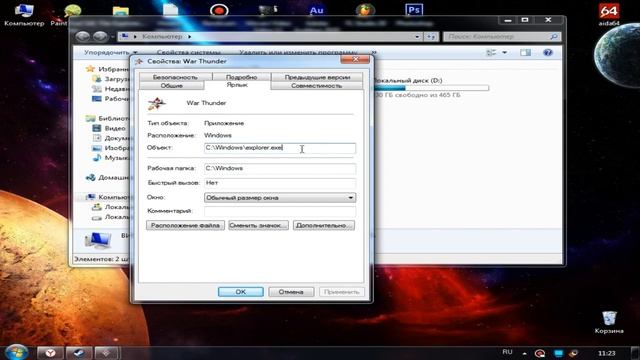The width and height of the screenshot is (640, 360).
Task: Click into the Быстрый вызов field
Action: (280, 183)
